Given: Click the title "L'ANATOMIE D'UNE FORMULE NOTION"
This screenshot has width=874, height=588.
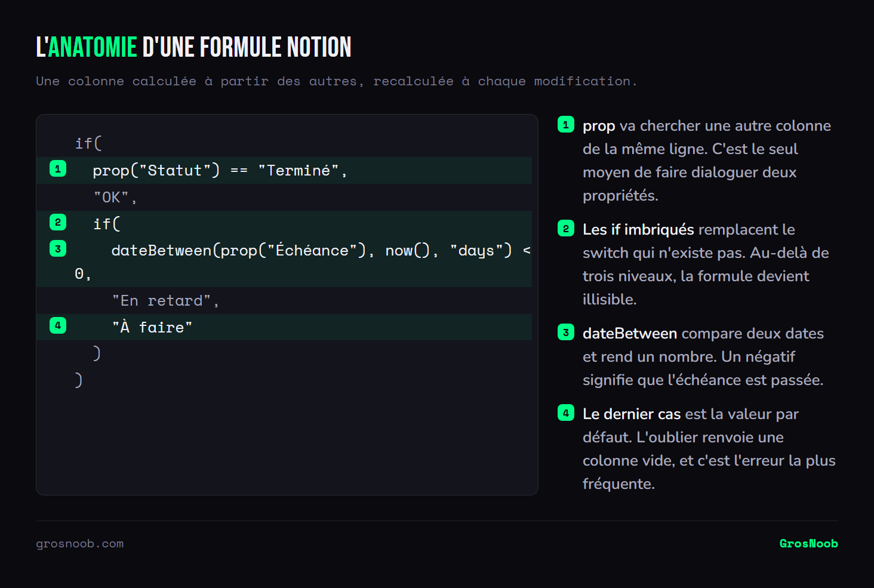Looking at the screenshot, I should coord(193,47).
